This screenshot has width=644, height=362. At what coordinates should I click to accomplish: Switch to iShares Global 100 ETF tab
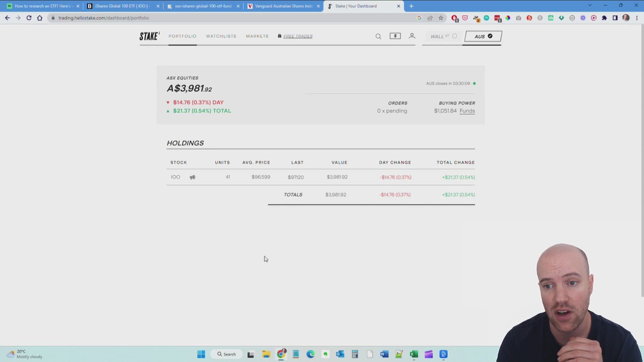pyautogui.click(x=122, y=6)
